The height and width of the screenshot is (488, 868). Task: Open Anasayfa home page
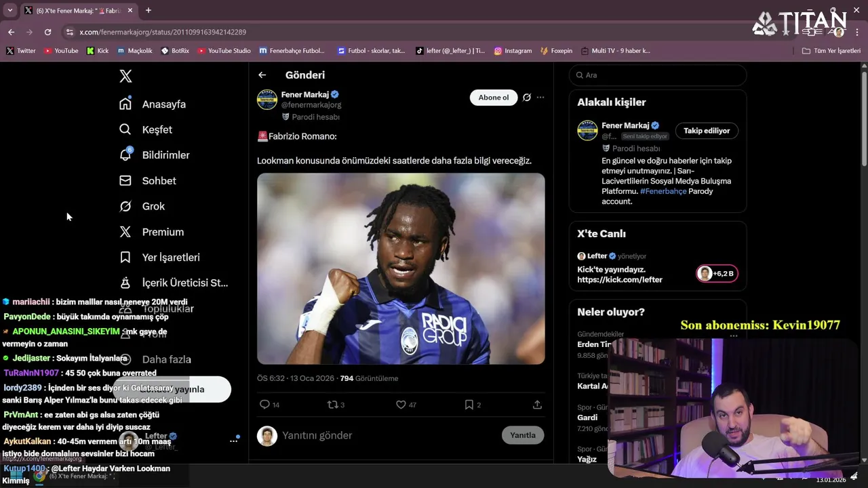coord(153,104)
